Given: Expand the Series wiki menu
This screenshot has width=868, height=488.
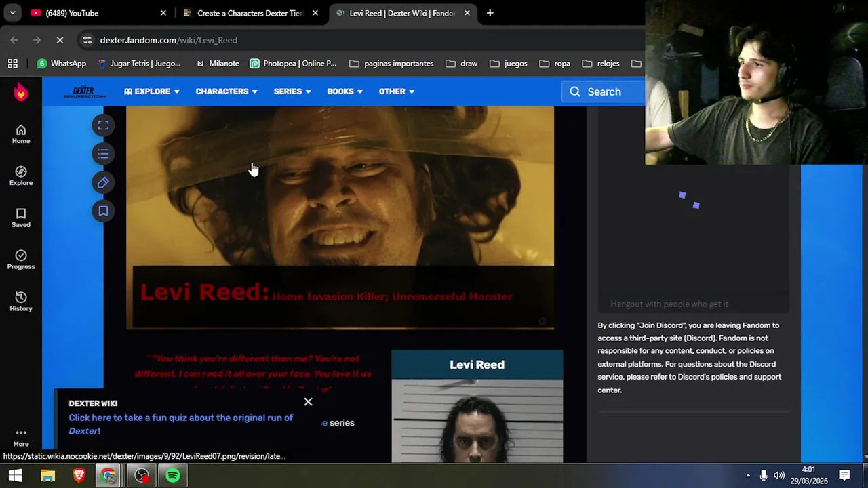Looking at the screenshot, I should 292,91.
